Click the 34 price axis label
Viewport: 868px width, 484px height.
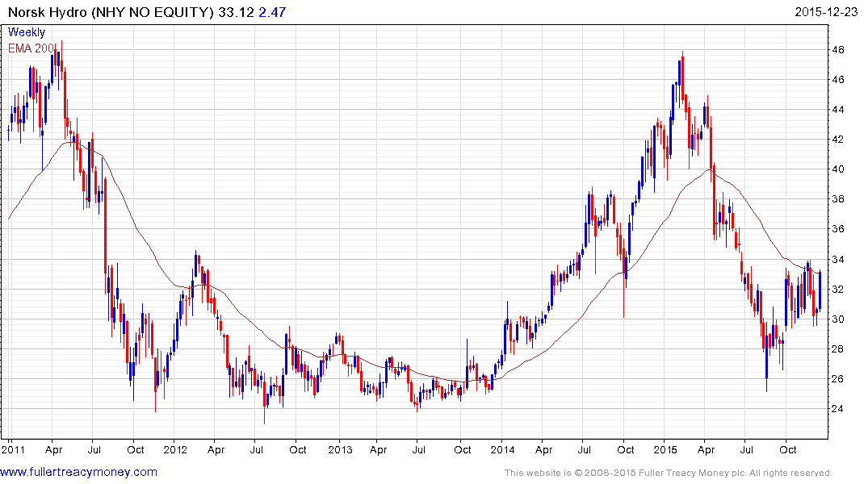[x=837, y=260]
